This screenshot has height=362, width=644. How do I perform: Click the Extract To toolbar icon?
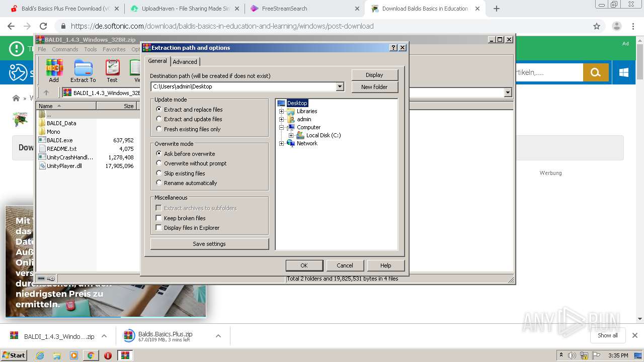pyautogui.click(x=83, y=71)
